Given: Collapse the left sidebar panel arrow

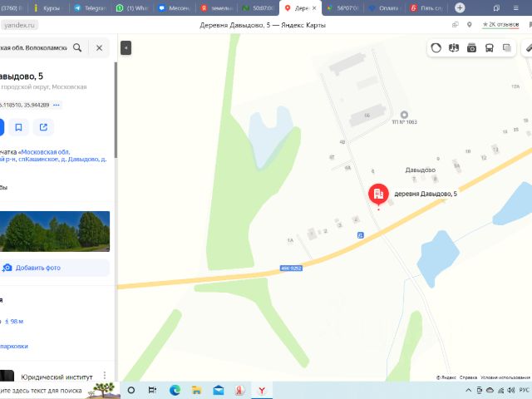Looking at the screenshot, I should pos(126,48).
